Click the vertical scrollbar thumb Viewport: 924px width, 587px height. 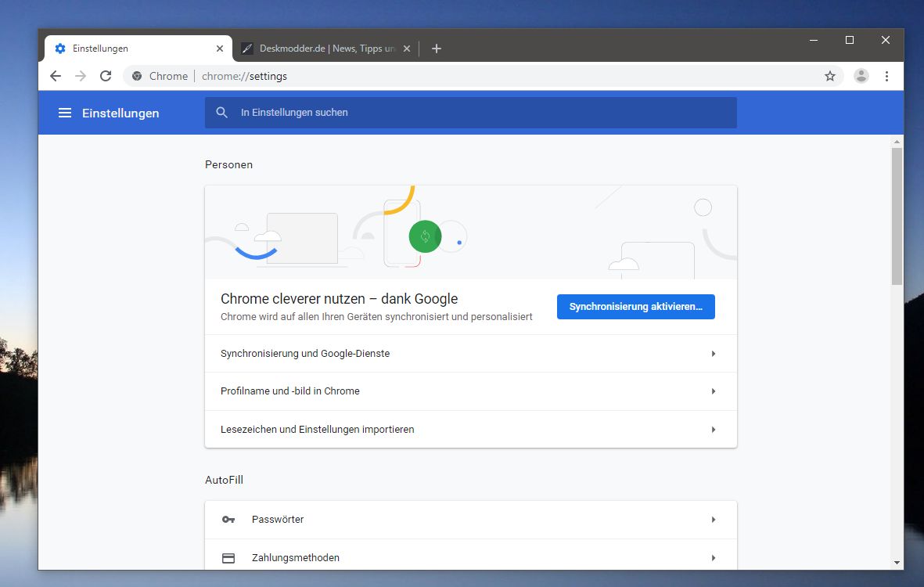897,216
